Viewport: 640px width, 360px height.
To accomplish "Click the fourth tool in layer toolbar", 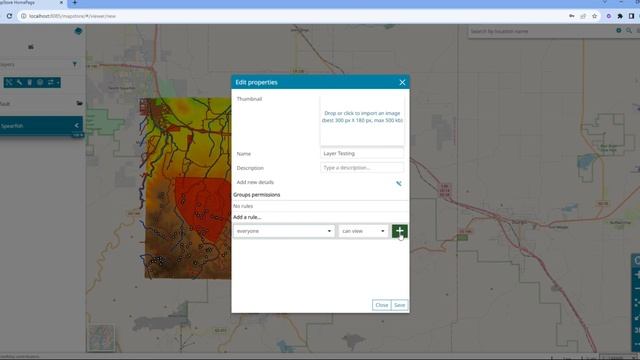I will pos(40,82).
